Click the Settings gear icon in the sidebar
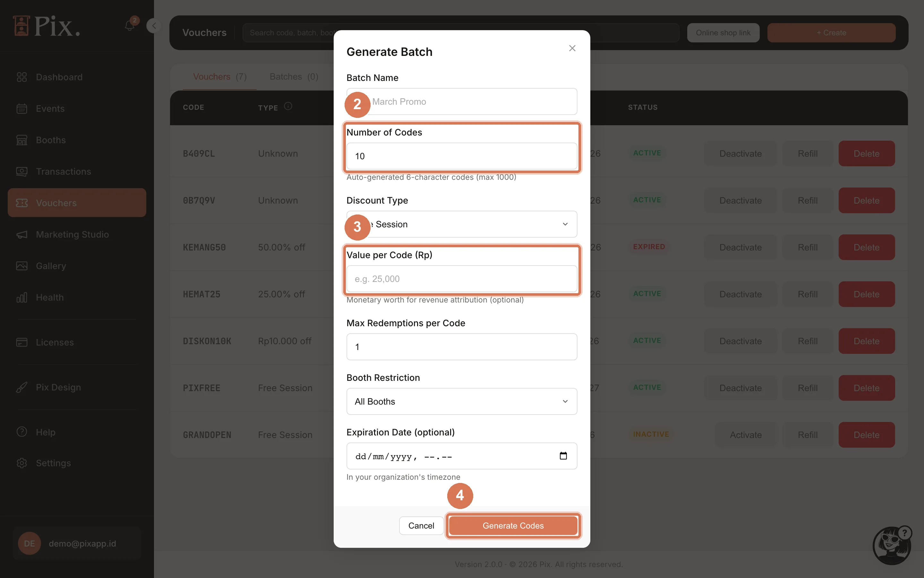This screenshot has width=924, height=578. pyautogui.click(x=22, y=463)
